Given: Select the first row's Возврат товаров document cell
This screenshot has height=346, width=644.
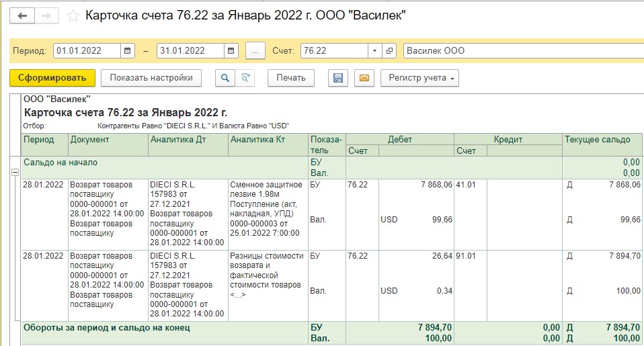Looking at the screenshot, I should pos(108,208).
